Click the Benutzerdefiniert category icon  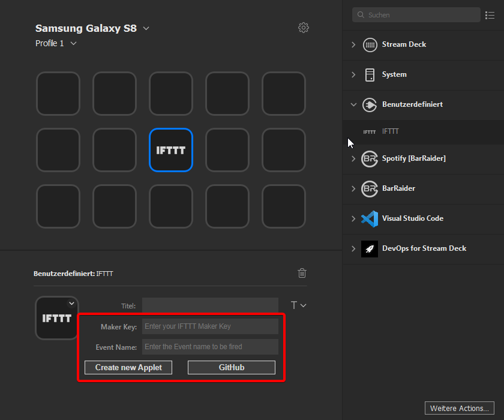coord(370,105)
